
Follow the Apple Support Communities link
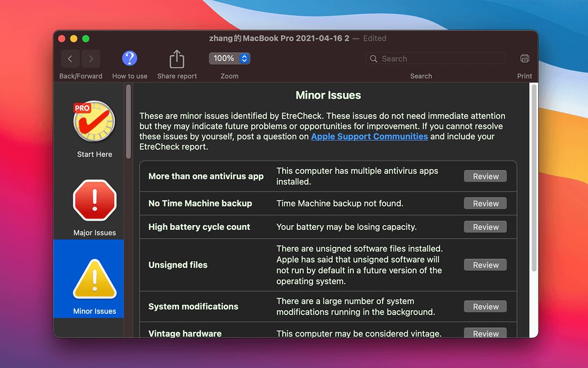[369, 136]
